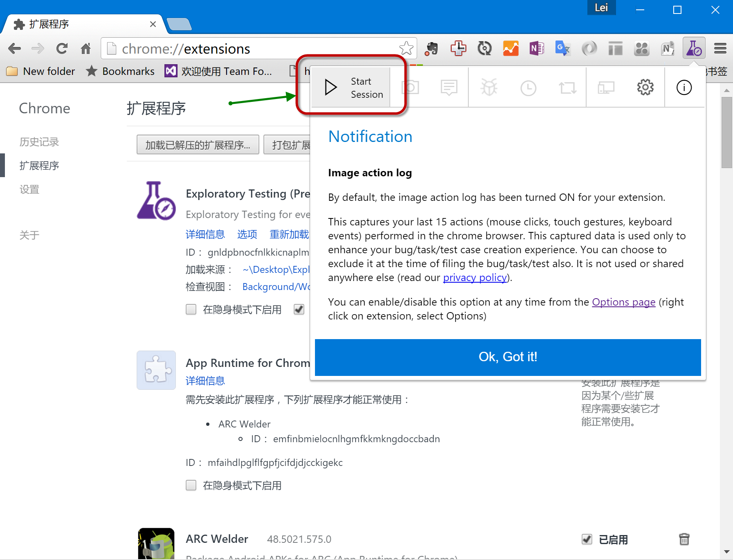Viewport: 733px width, 560px height.
Task: Open the session timeline clock icon
Action: (x=528, y=88)
